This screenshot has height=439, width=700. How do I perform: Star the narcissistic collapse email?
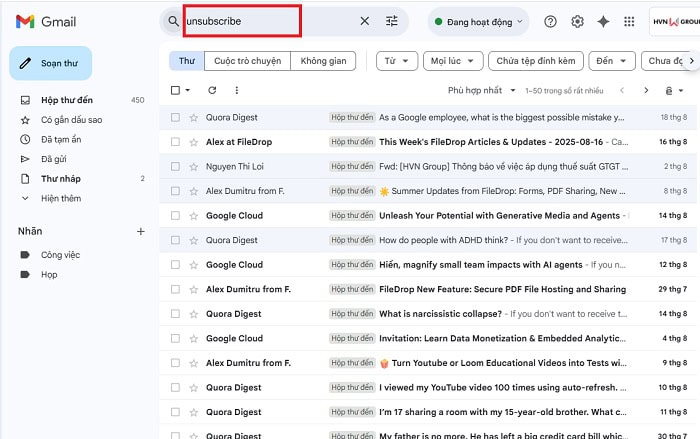tap(193, 314)
